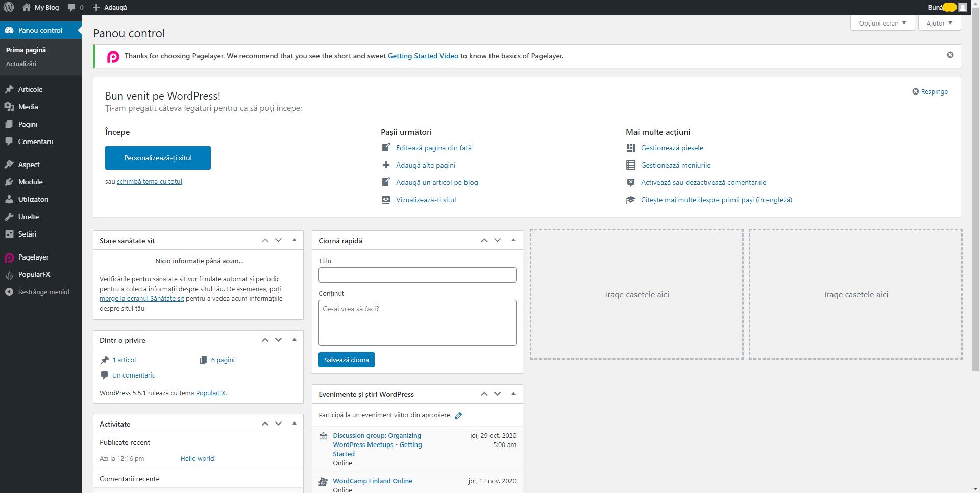Viewport: 980px width, 493px height.
Task: Toggle Activitate panel
Action: point(295,424)
